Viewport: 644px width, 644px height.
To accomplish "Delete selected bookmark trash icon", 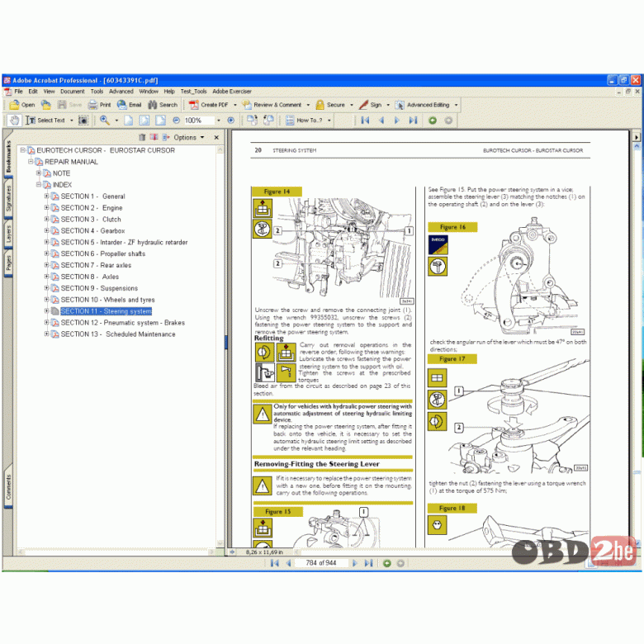I will click(142, 137).
